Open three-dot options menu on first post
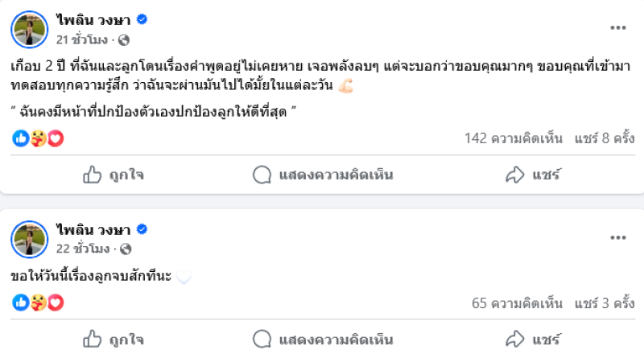Screen dimensions: 644x354 [x=617, y=28]
